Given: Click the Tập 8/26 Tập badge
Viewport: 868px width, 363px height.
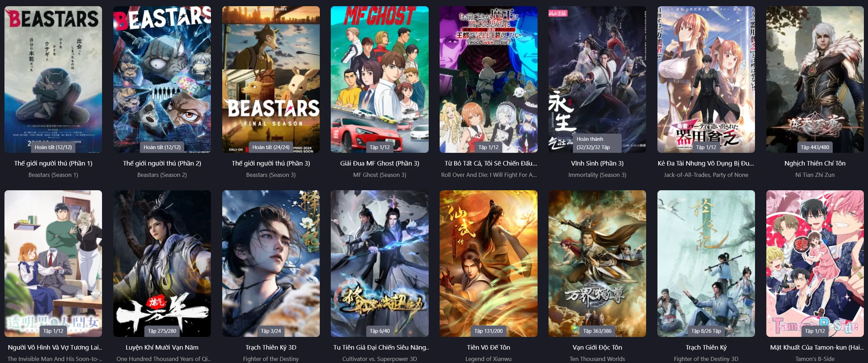Looking at the screenshot, I should tap(706, 331).
